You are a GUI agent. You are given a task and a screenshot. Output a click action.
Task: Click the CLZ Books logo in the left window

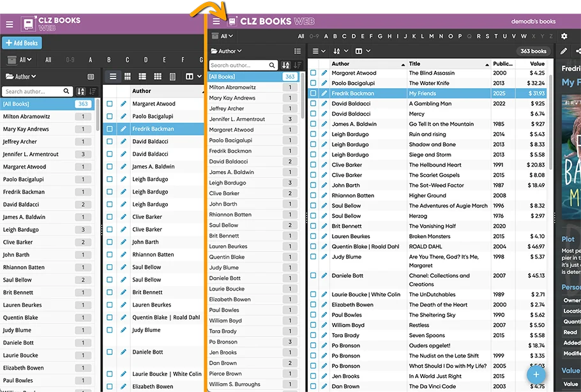[x=51, y=24]
